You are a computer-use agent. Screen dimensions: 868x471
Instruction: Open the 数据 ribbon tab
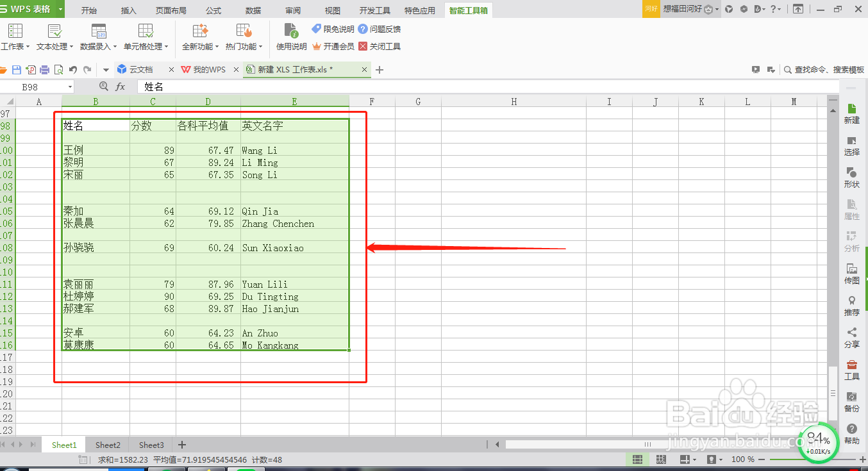pos(253,10)
